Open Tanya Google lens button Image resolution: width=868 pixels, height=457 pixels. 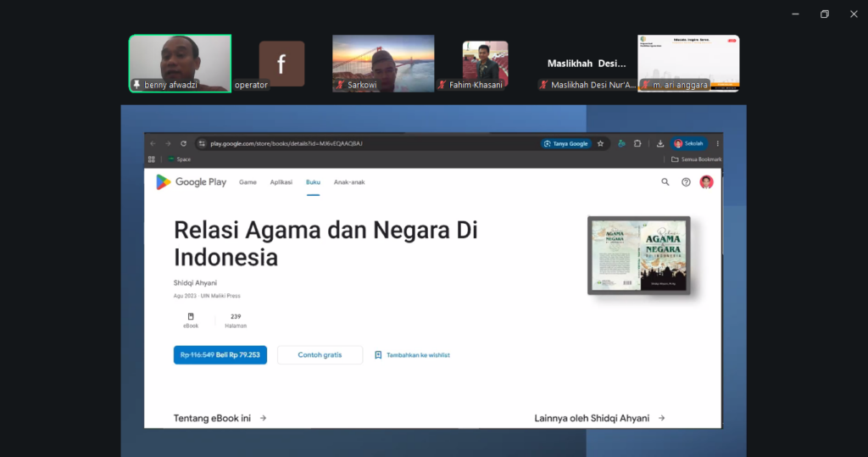point(565,143)
